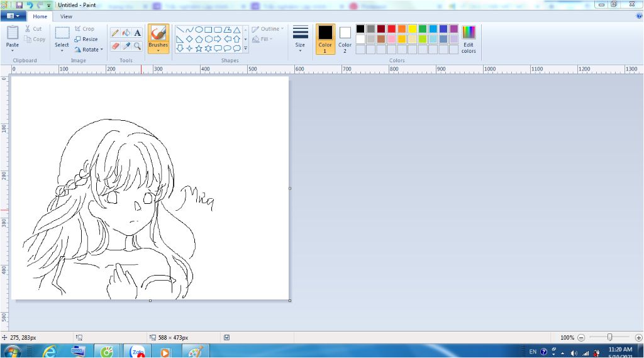Choose the Down arrow shape
644x358 pixels.
coord(180,48)
